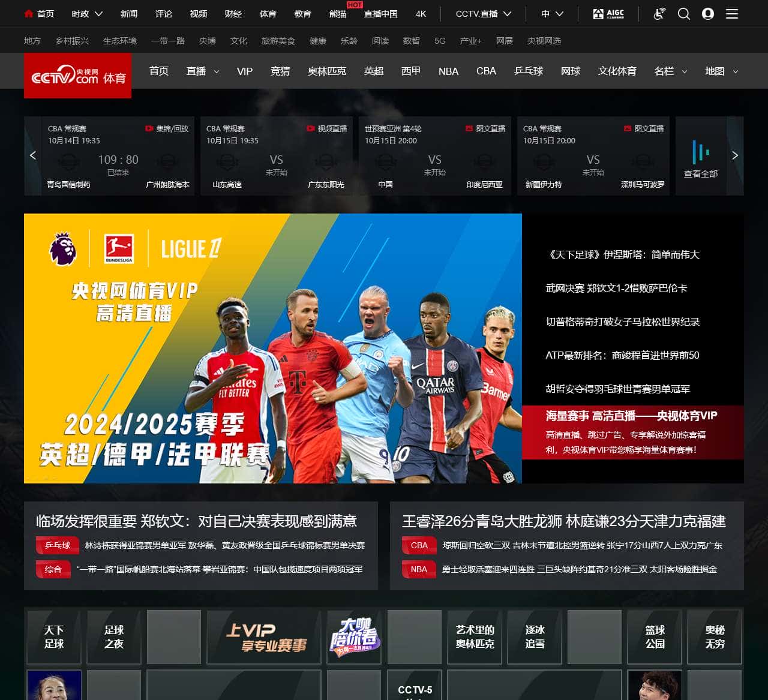Click the red 综合 category tag
Image resolution: width=768 pixels, height=700 pixels.
[53, 569]
